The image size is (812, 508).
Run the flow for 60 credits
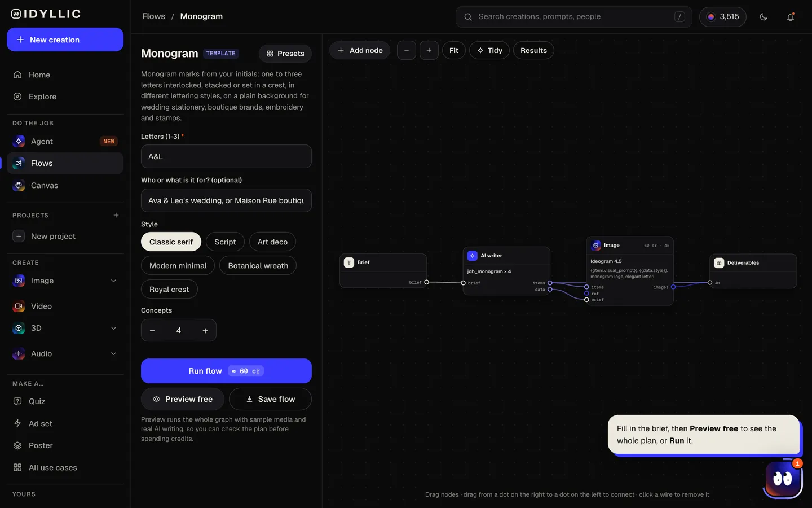pyautogui.click(x=226, y=371)
